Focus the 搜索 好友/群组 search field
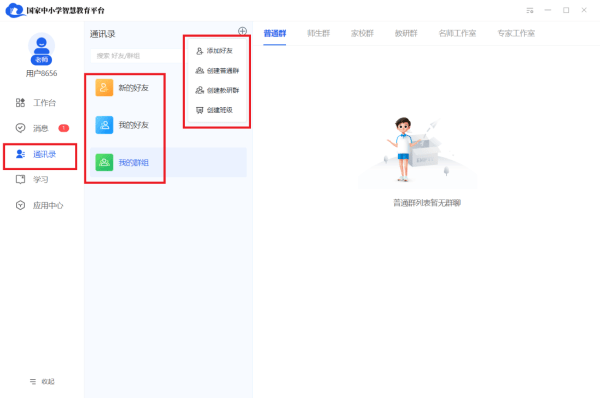This screenshot has height=398, width=600. tap(137, 56)
